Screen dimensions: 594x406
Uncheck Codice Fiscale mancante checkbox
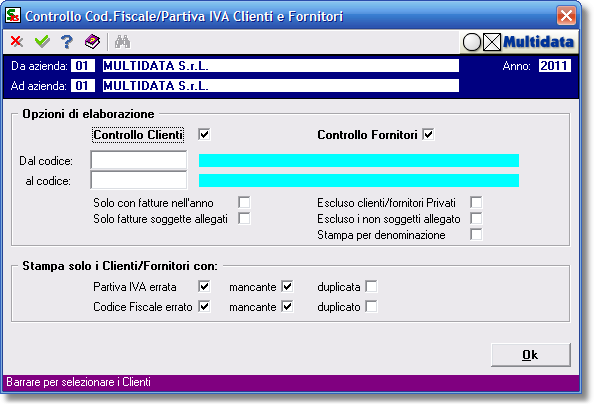point(287,306)
